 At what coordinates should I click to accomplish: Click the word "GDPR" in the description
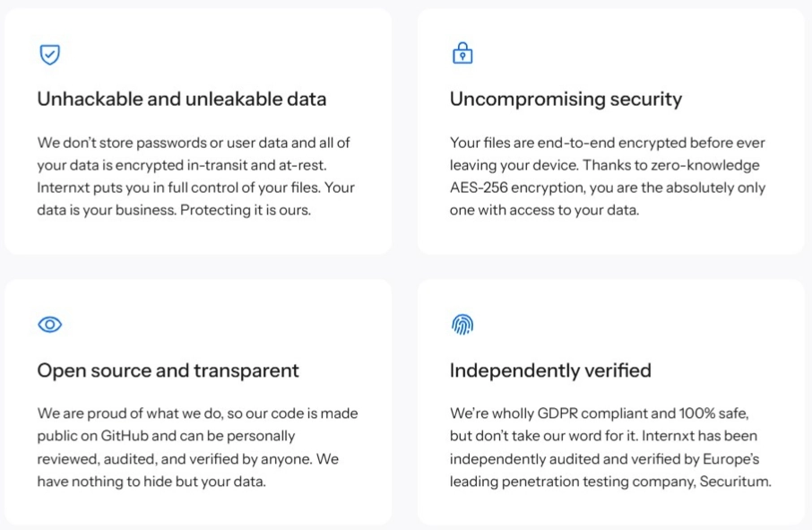565,413
